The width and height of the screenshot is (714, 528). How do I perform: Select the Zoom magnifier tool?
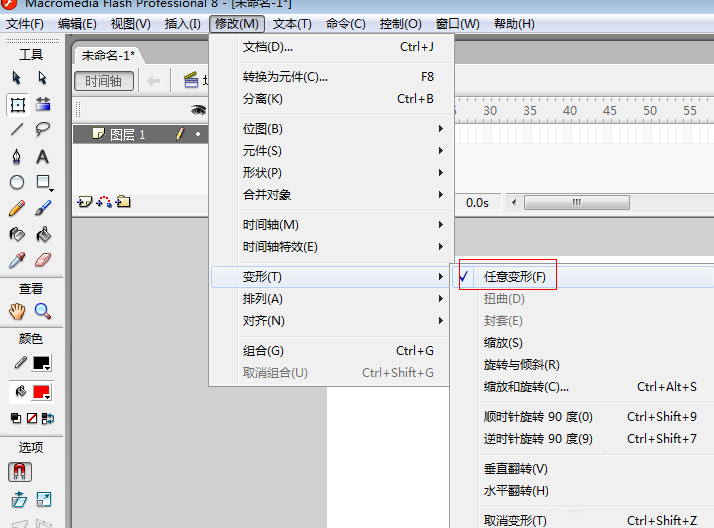pyautogui.click(x=43, y=311)
